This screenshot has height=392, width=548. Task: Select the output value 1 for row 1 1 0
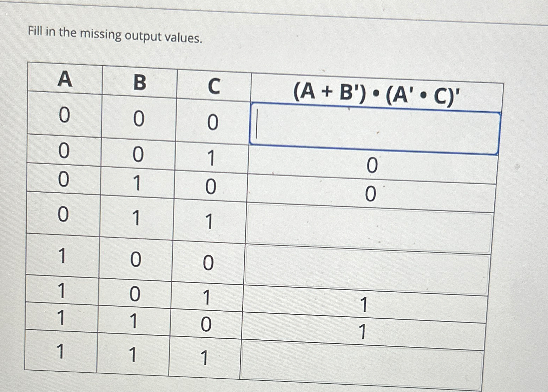(x=361, y=331)
